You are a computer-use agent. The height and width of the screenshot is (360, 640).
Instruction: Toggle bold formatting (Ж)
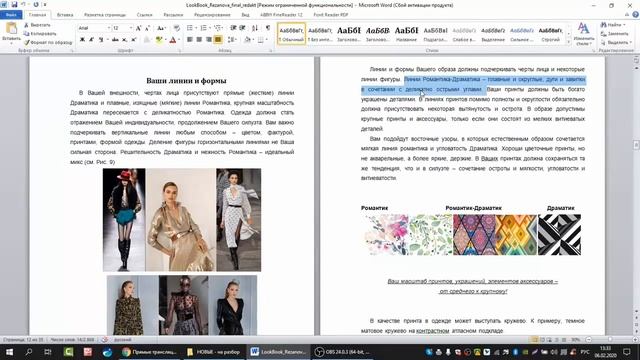click(x=82, y=40)
